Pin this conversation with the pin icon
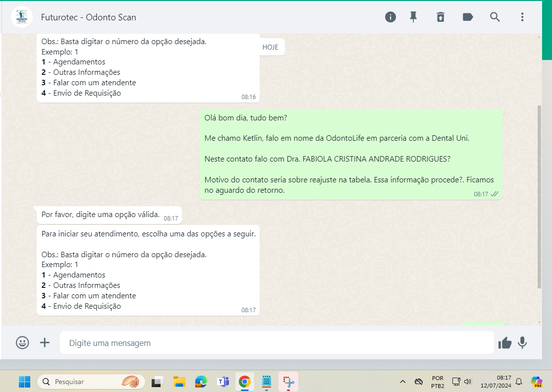This screenshot has width=552, height=392. tap(413, 17)
